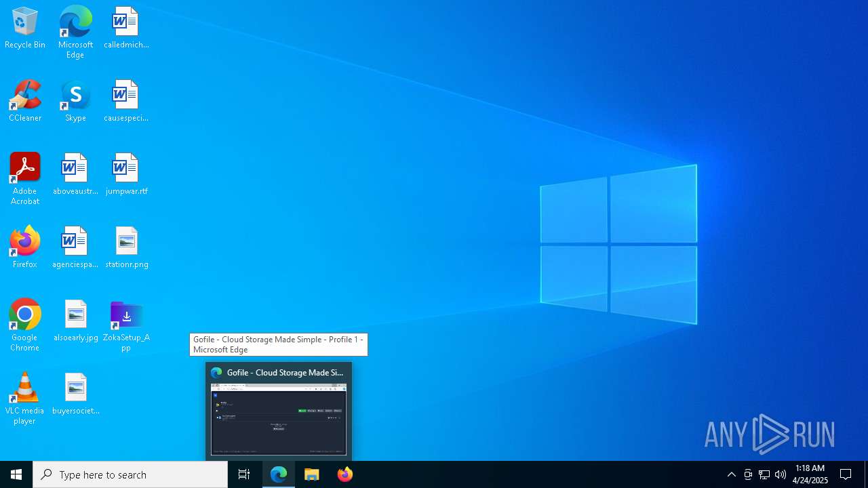Select the ZokaSetup_App installer shortcut
The image size is (868, 488).
(x=126, y=325)
